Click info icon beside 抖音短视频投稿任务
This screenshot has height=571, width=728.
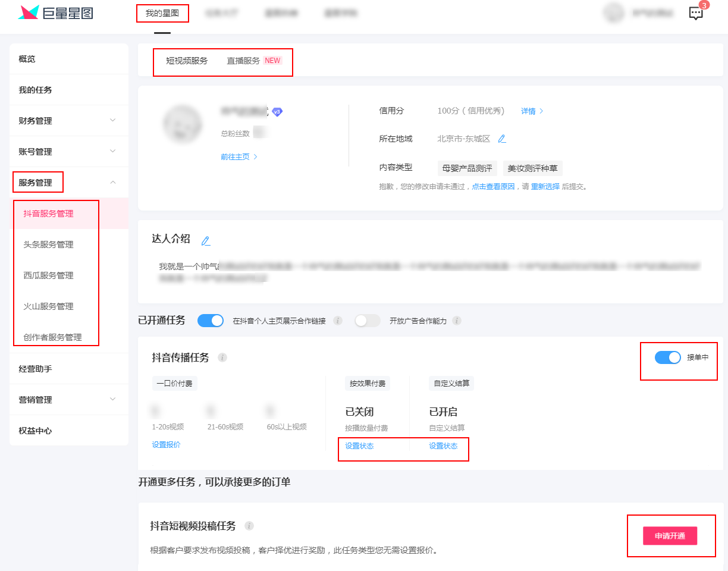click(x=249, y=526)
